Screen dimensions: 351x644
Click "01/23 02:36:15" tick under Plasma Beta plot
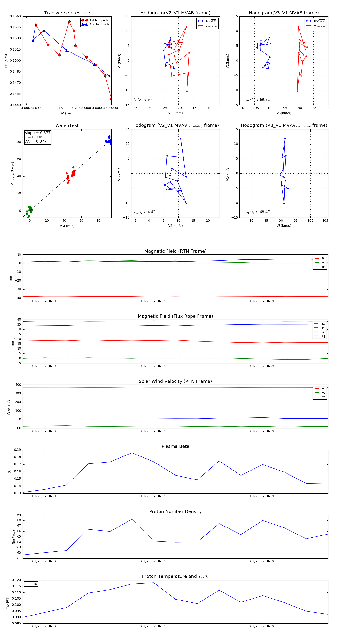(x=154, y=496)
